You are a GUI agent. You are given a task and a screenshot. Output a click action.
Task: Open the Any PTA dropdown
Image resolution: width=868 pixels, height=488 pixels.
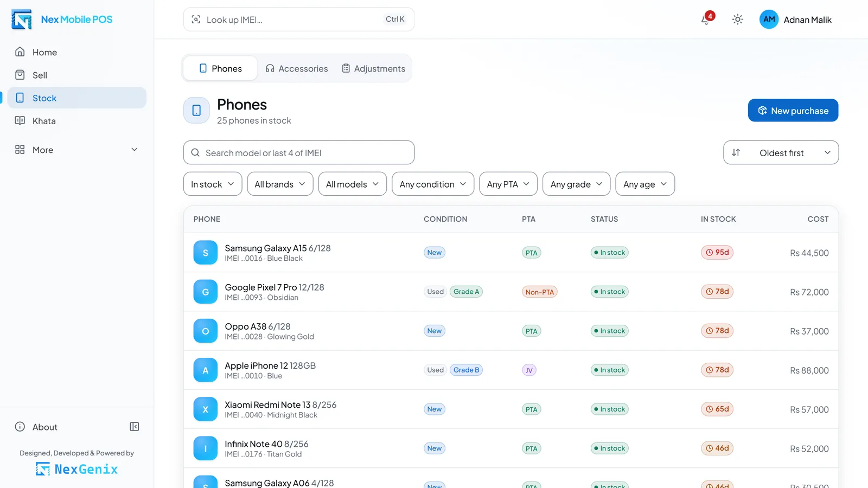tap(508, 184)
